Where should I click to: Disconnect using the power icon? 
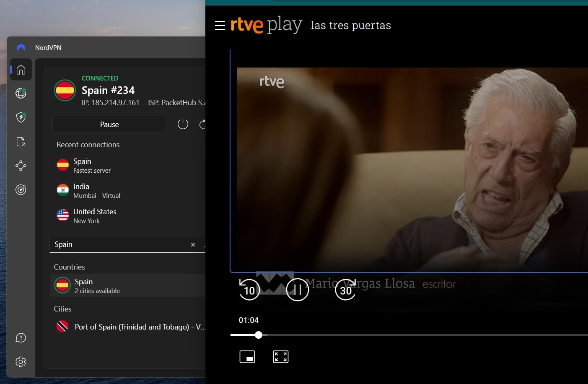[x=183, y=124]
